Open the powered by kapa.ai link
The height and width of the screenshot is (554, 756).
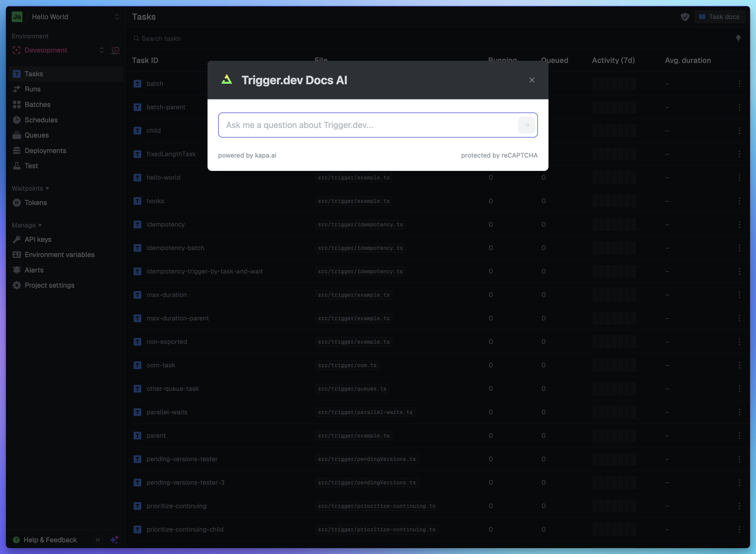pyautogui.click(x=247, y=155)
